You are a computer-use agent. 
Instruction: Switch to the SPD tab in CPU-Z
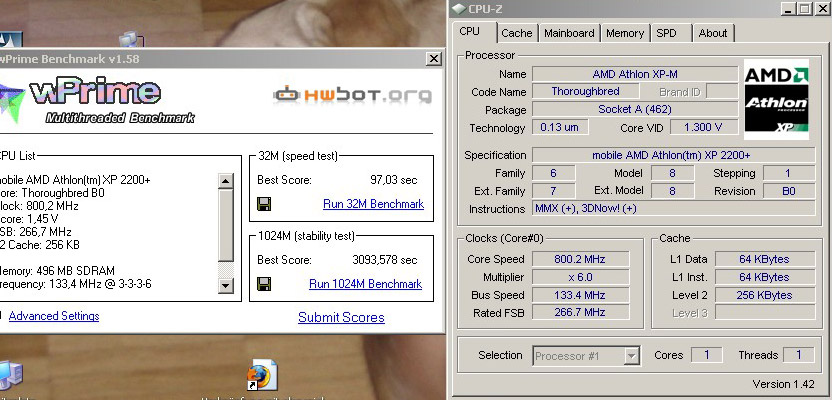point(666,33)
